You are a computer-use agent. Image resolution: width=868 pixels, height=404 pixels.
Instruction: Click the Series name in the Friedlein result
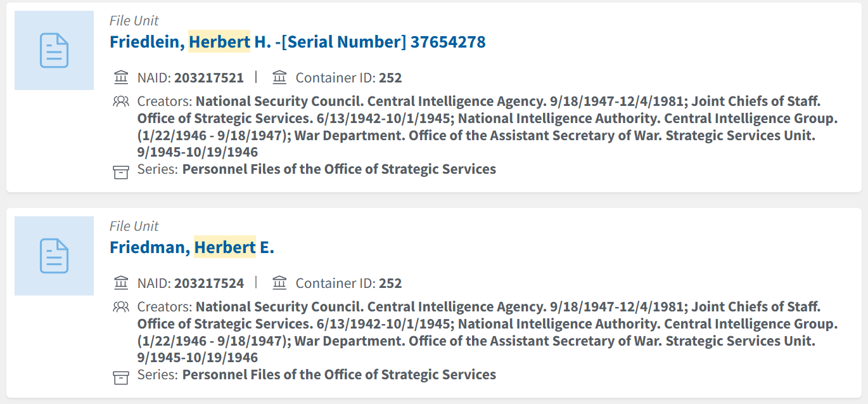[x=339, y=169]
